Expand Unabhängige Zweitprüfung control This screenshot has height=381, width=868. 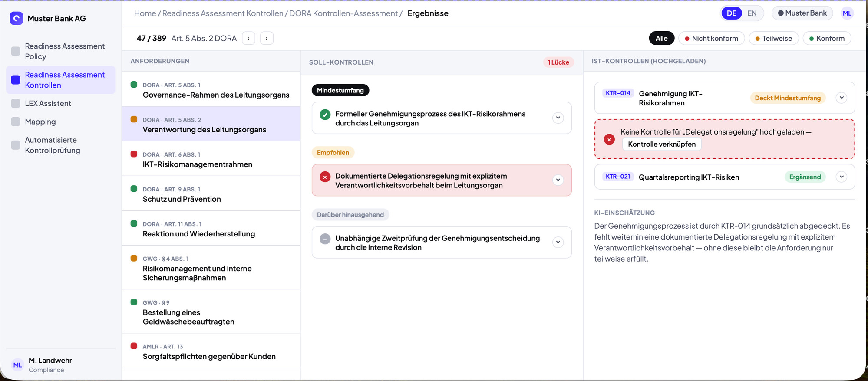click(558, 242)
